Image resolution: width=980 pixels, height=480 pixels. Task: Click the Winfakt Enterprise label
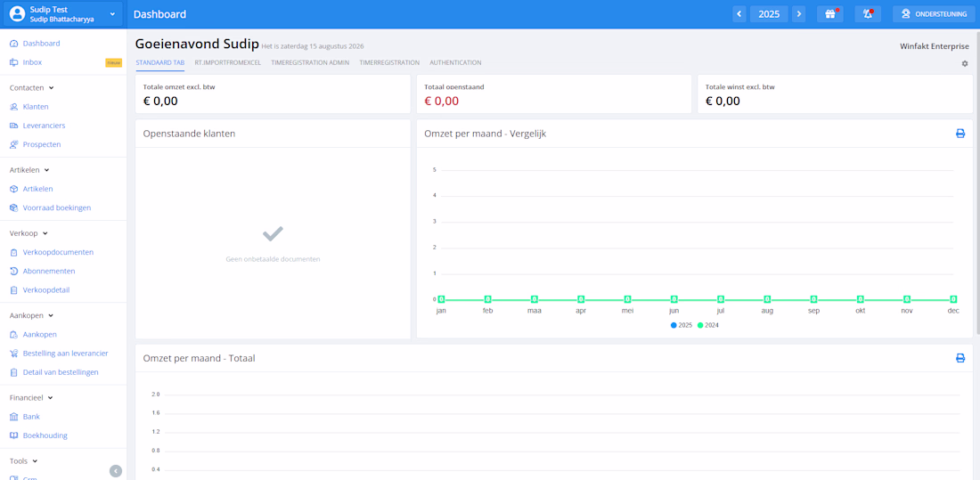coord(935,46)
